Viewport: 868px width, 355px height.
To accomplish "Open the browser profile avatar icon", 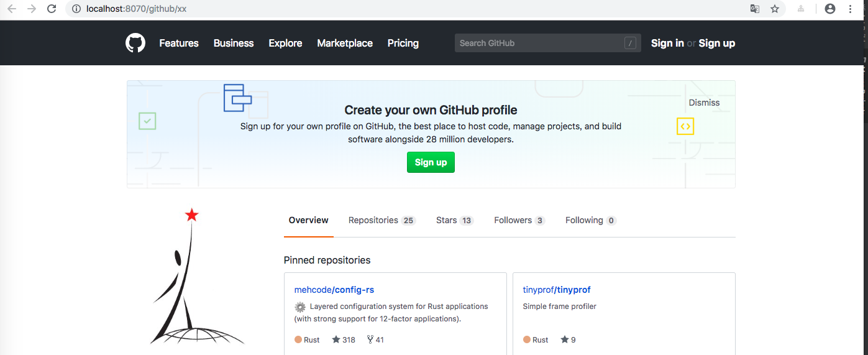I will point(830,9).
